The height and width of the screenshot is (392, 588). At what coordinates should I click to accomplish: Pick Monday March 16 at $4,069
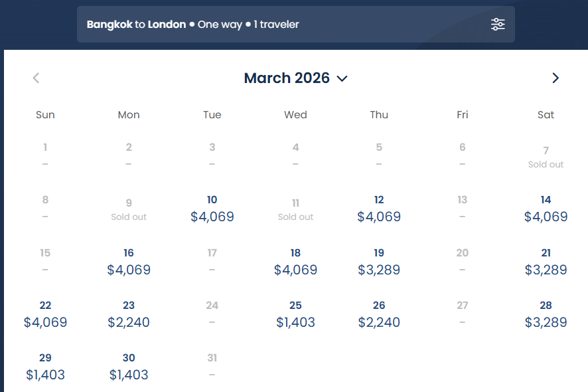coord(129,262)
